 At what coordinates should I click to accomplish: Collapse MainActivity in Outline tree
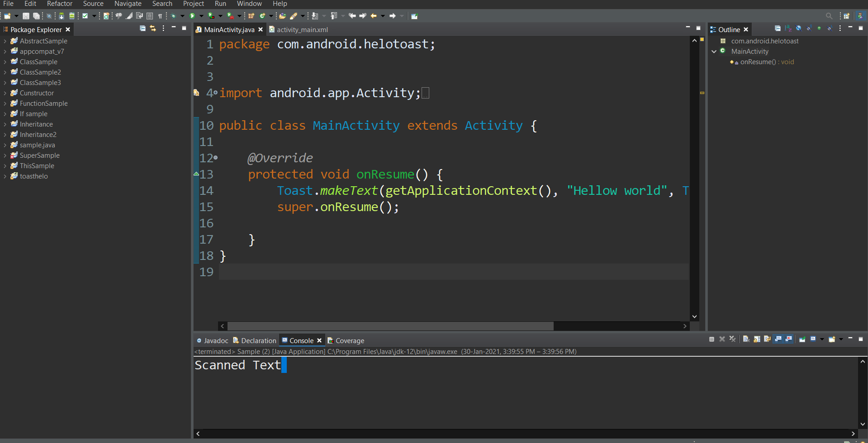click(x=714, y=52)
